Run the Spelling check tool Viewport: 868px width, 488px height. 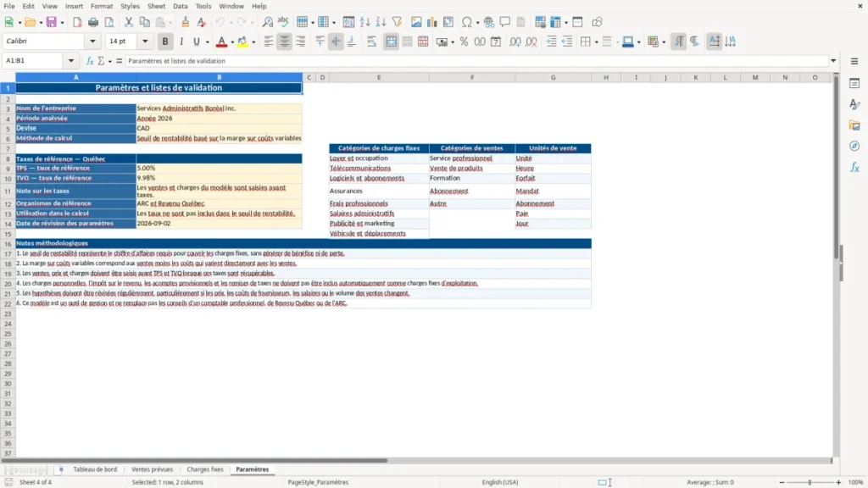click(283, 22)
